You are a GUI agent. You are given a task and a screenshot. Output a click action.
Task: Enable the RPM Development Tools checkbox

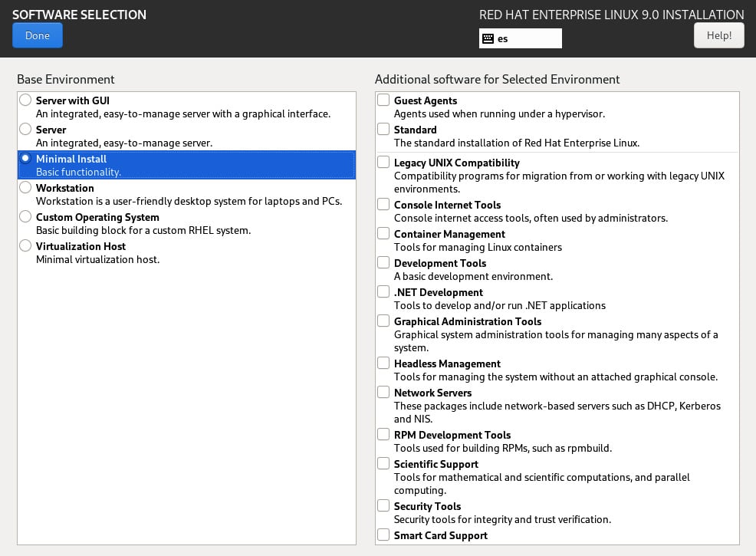[x=383, y=434]
